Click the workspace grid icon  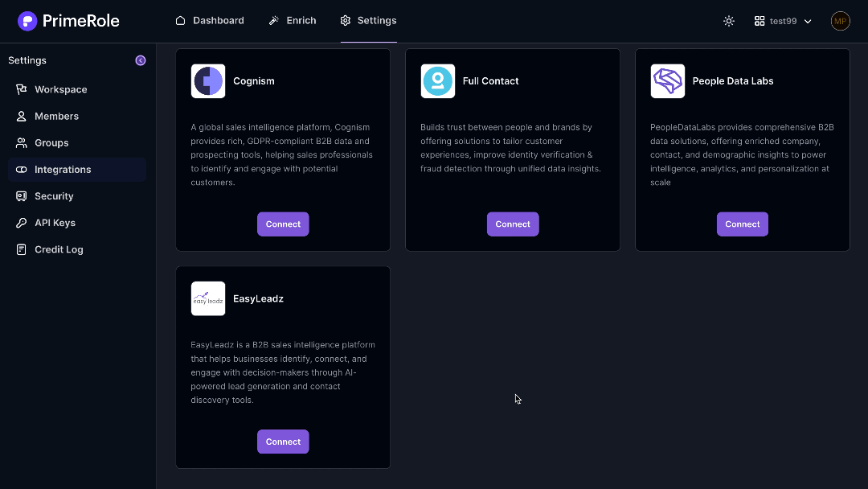pos(759,21)
